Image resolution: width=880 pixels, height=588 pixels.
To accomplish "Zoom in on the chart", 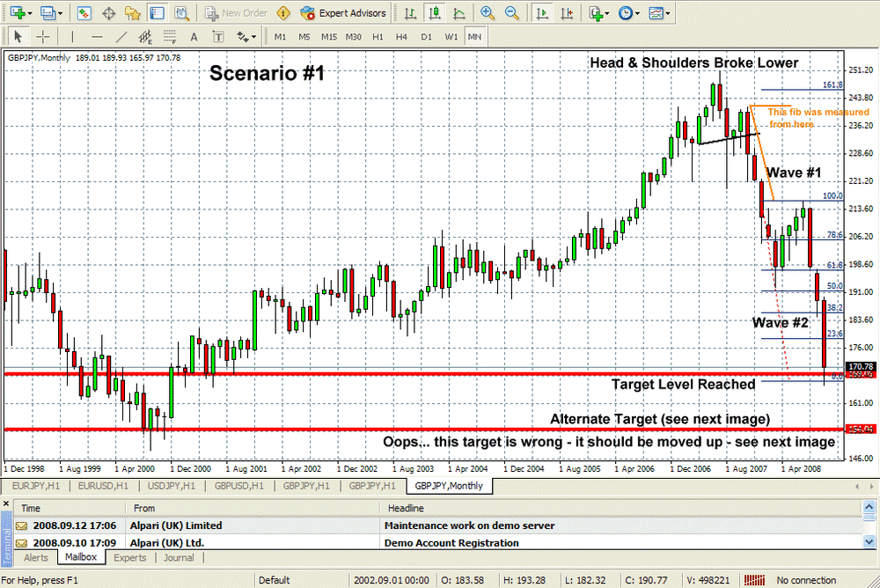I will [x=488, y=13].
